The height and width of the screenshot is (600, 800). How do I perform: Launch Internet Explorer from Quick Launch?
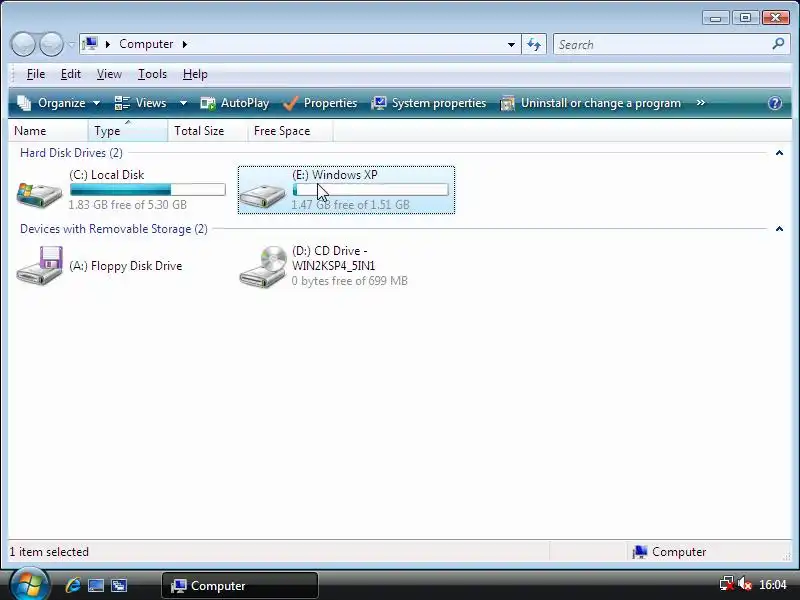(x=72, y=585)
